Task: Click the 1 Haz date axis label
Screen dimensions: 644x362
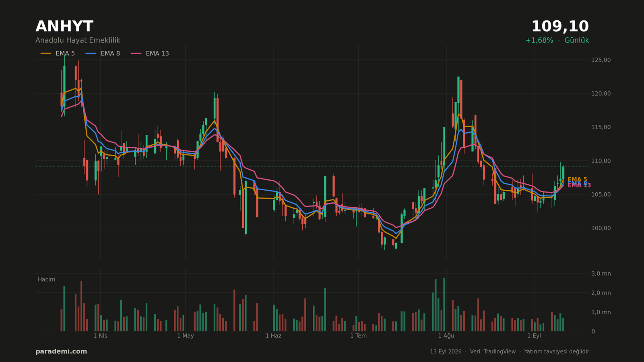Action: (x=273, y=336)
